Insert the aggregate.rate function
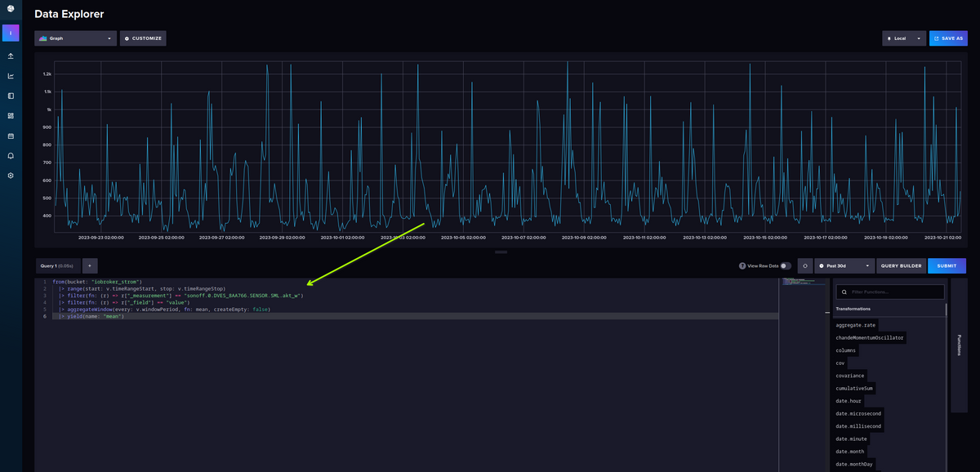The height and width of the screenshot is (472, 980). pyautogui.click(x=855, y=325)
